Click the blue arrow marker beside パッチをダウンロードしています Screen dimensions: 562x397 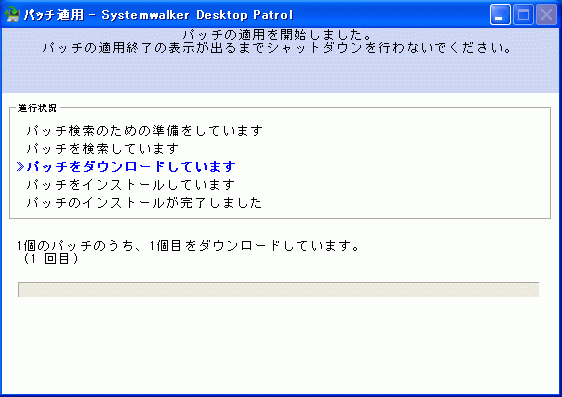[20, 167]
